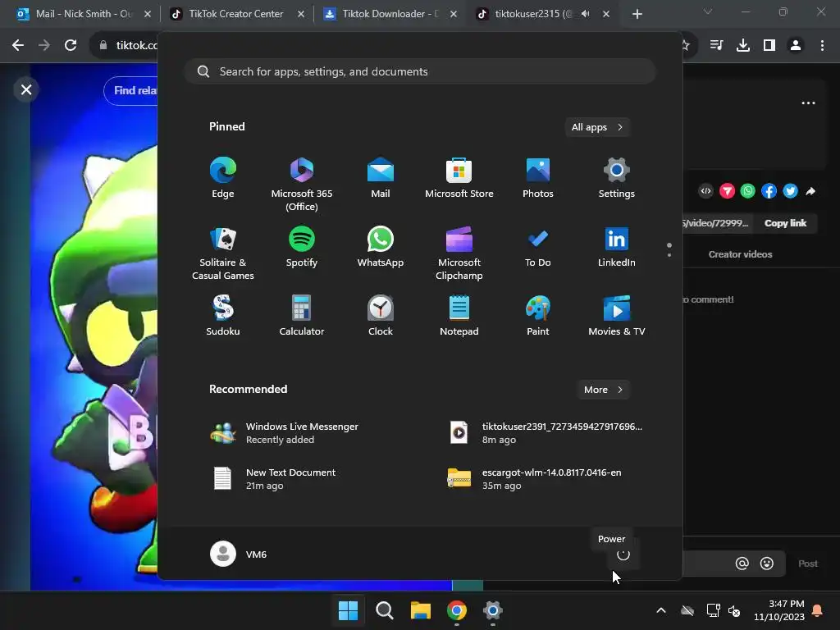Viewport: 840px width, 630px height.
Task: Open the Photos app
Action: click(538, 178)
